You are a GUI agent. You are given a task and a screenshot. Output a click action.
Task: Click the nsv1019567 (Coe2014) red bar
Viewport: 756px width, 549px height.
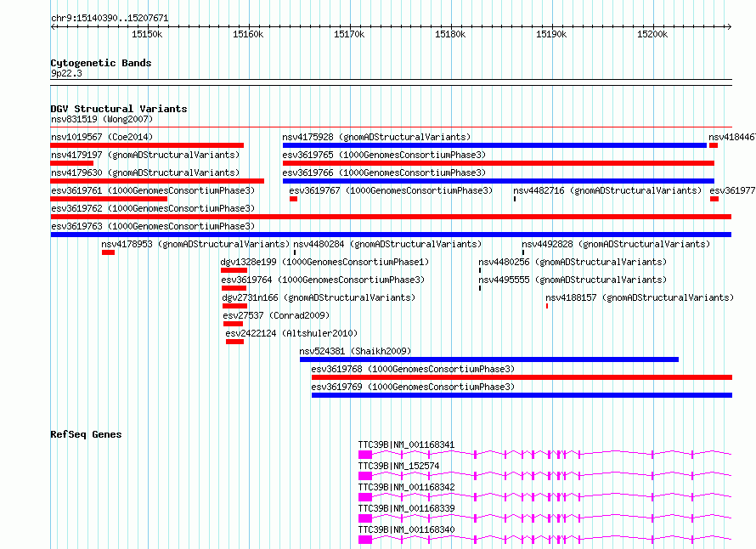tap(147, 145)
